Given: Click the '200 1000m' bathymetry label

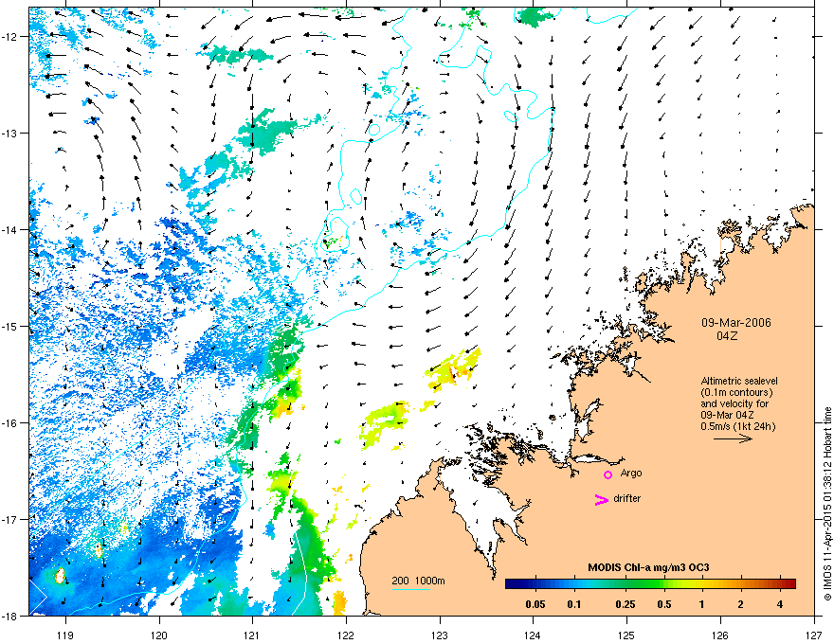Looking at the screenshot, I should pyautogui.click(x=419, y=581).
